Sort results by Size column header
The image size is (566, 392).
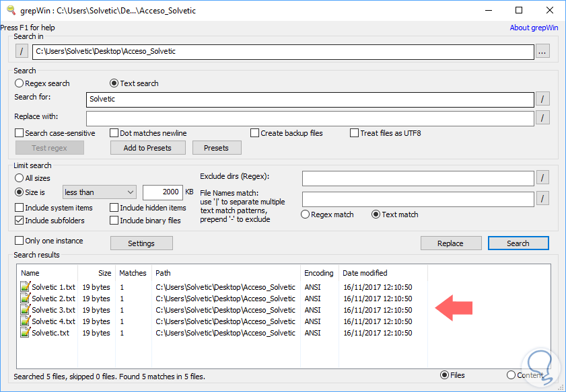(97, 273)
